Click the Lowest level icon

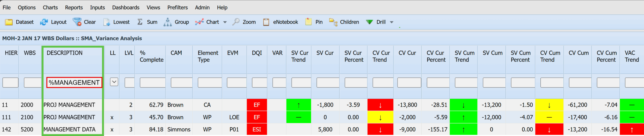pyautogui.click(x=107, y=22)
